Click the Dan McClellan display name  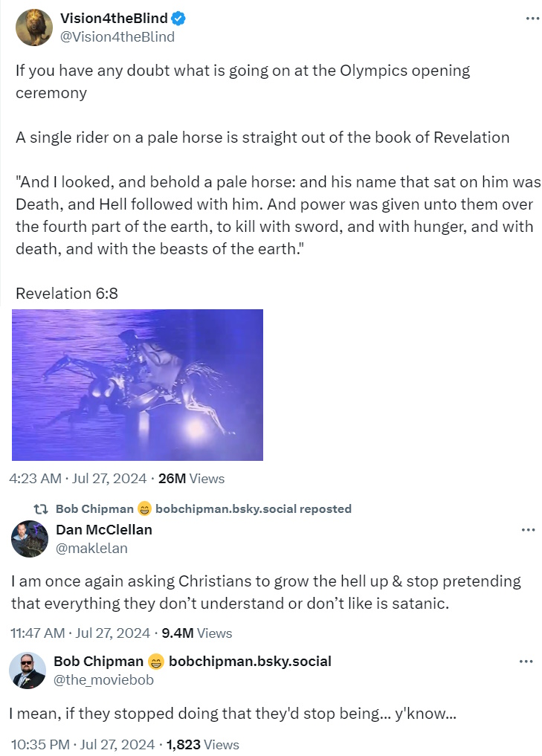click(104, 530)
